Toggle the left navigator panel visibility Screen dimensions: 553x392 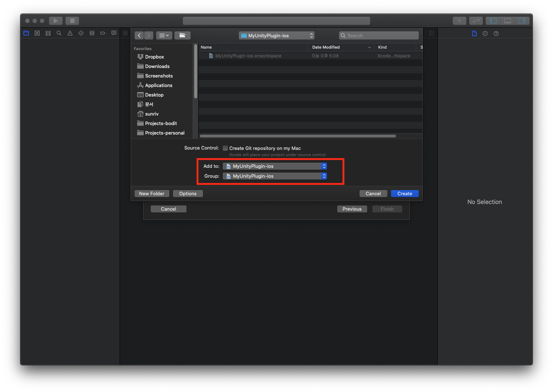tap(493, 21)
